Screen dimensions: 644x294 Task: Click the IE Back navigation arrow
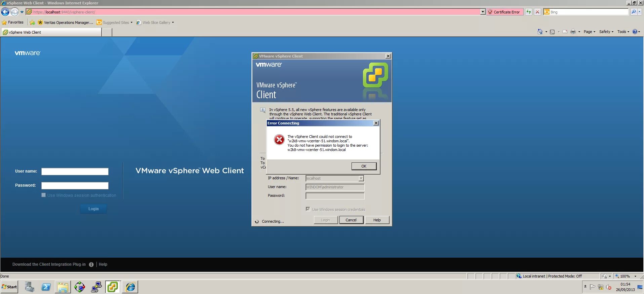5,12
